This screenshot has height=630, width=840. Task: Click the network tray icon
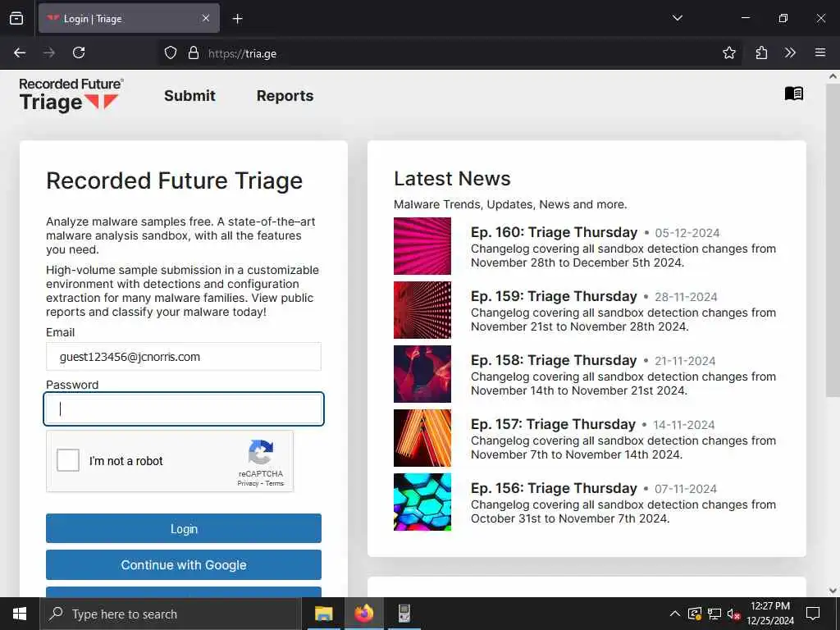tap(714, 614)
